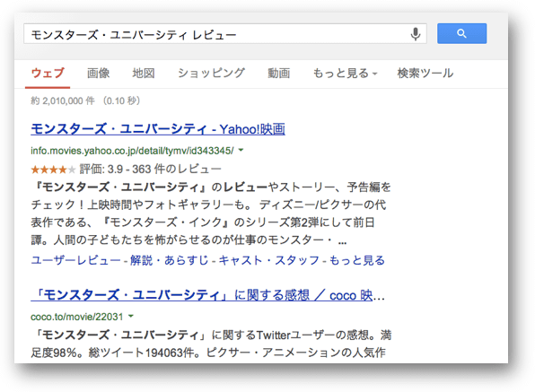The height and width of the screenshot is (392, 535).
Task: Click the 評価: 3.9 - 363 件のレビュー text
Action: point(151,169)
